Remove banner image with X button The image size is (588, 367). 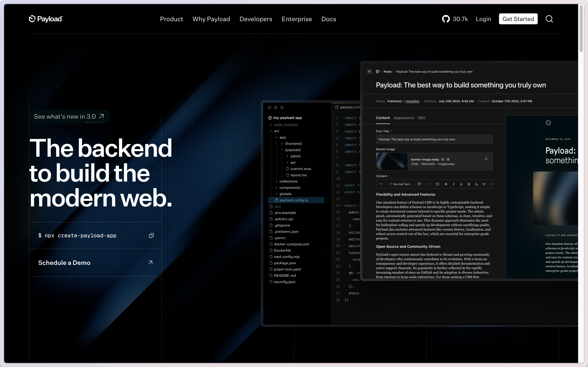pos(486,159)
